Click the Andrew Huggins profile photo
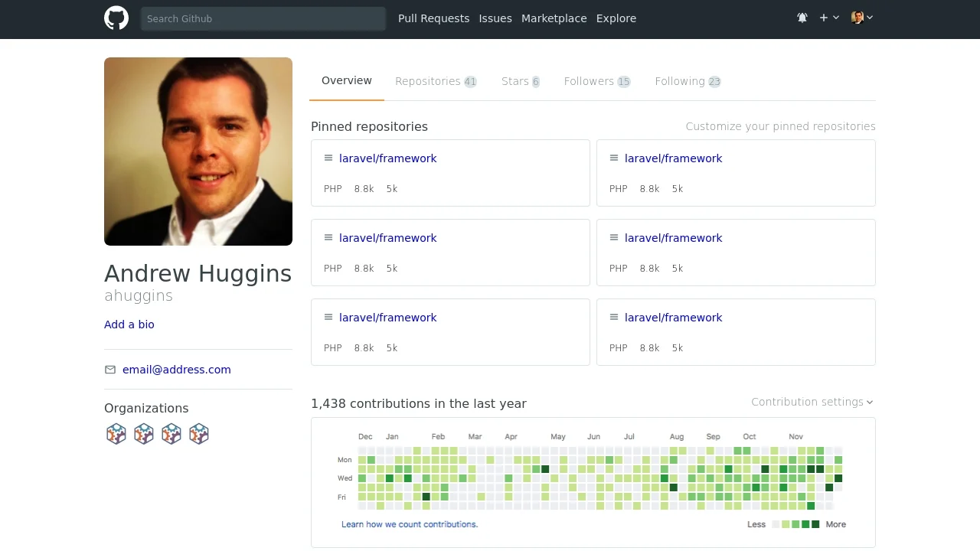 pyautogui.click(x=198, y=152)
